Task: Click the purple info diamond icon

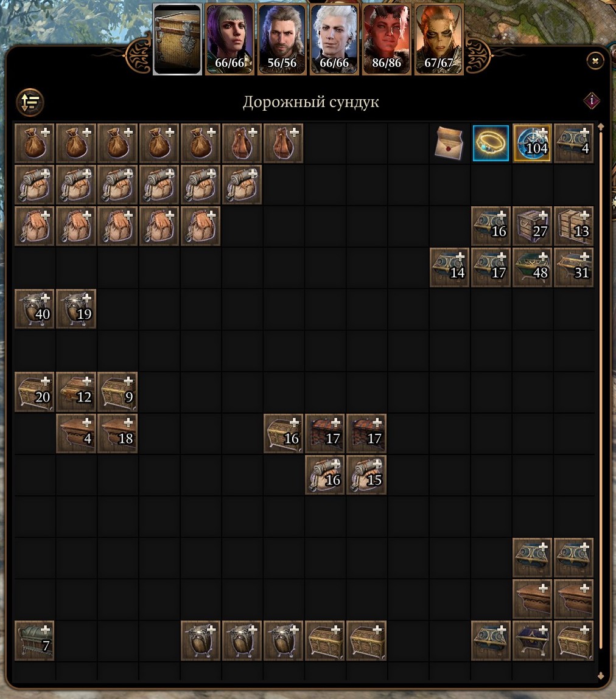Action: pos(592,101)
